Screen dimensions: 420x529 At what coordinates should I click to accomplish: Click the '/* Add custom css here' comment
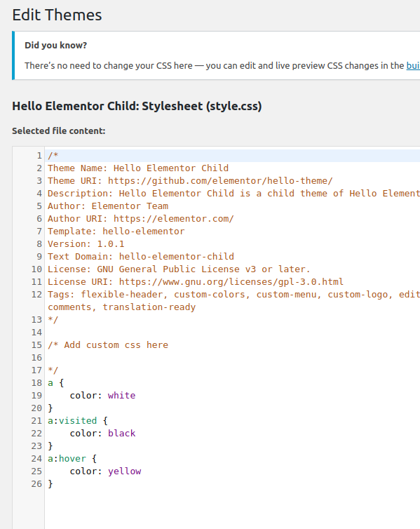pyautogui.click(x=108, y=345)
